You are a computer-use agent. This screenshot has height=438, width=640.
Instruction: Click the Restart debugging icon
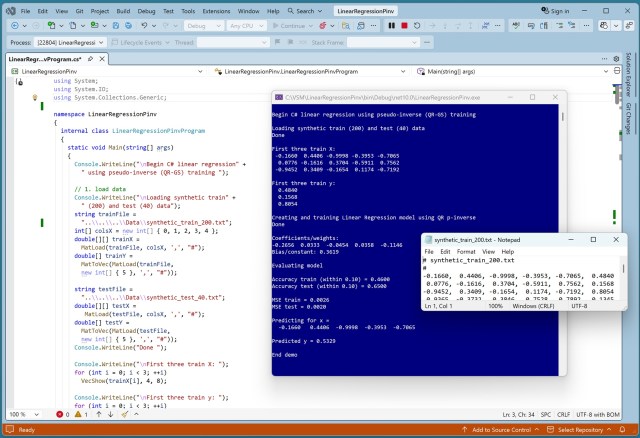coord(417,26)
